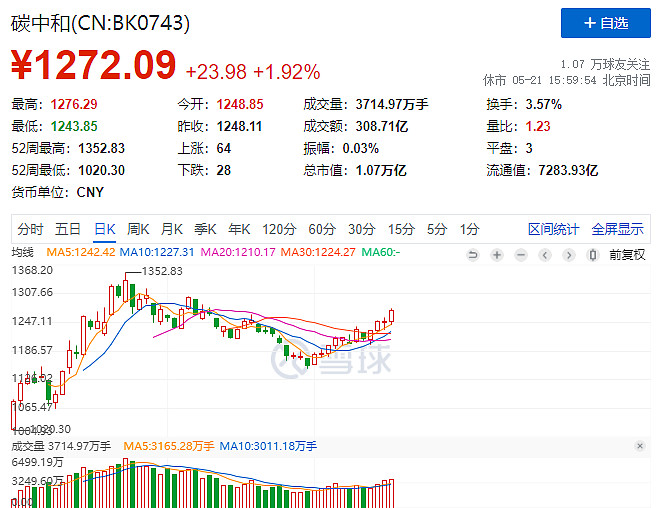Switch to 60分 interval tab
The width and height of the screenshot is (657, 508).
322,229
